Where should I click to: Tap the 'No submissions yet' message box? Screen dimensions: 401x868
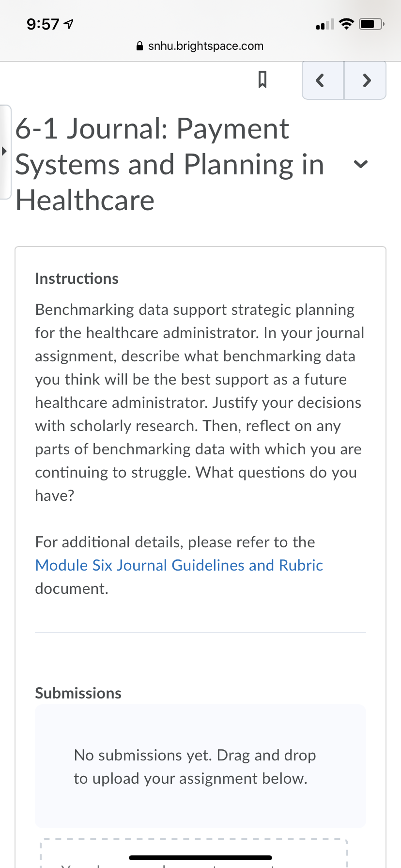pyautogui.click(x=200, y=766)
